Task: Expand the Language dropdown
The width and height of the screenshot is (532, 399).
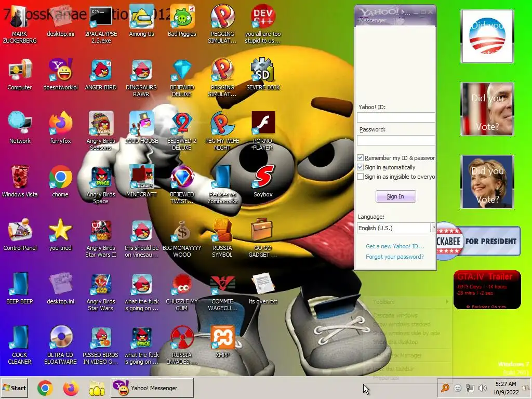Action: click(433, 228)
